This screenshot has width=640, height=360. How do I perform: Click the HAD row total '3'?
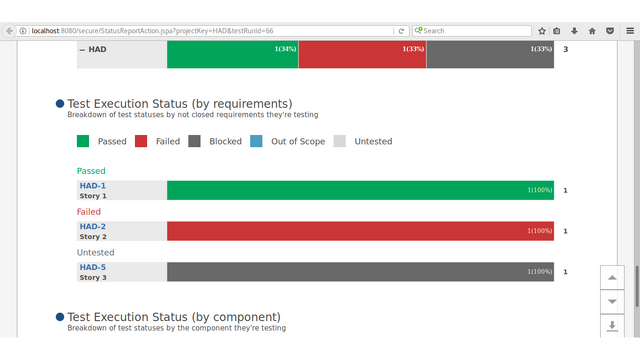point(566,49)
